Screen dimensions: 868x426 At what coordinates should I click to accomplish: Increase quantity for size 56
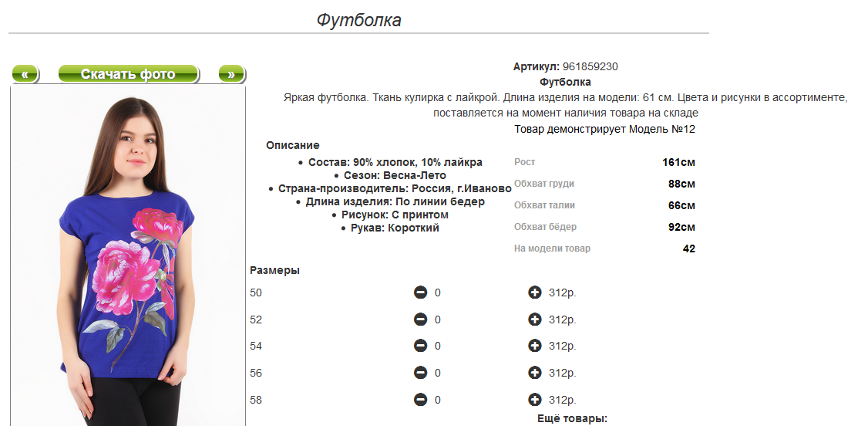(534, 373)
